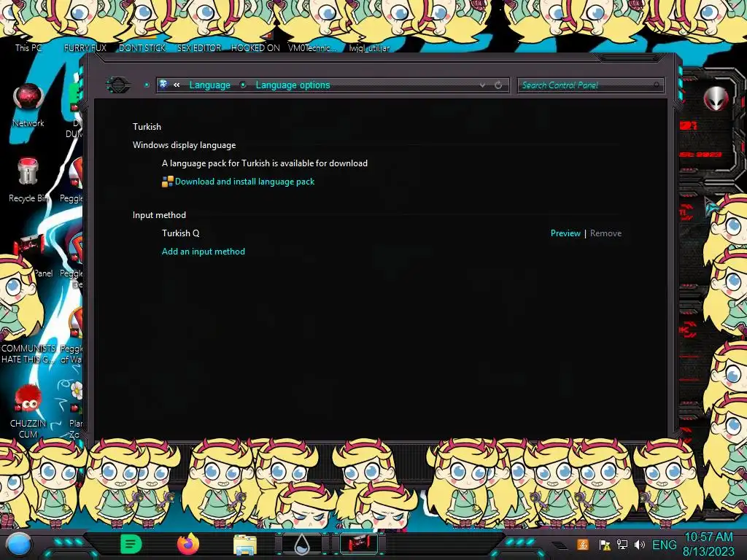Select the COMMUNISTS HATE THIS G desktop label

pyautogui.click(x=28, y=354)
